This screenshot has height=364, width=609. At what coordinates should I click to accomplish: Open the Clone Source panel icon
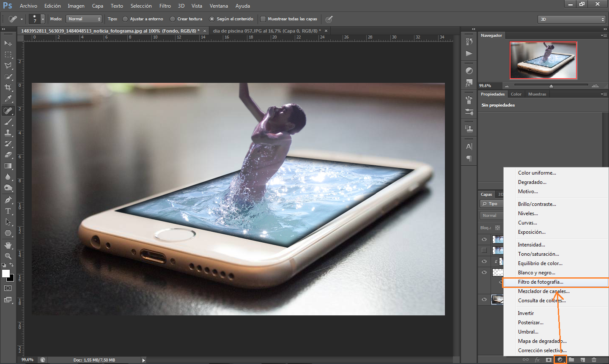pyautogui.click(x=469, y=129)
